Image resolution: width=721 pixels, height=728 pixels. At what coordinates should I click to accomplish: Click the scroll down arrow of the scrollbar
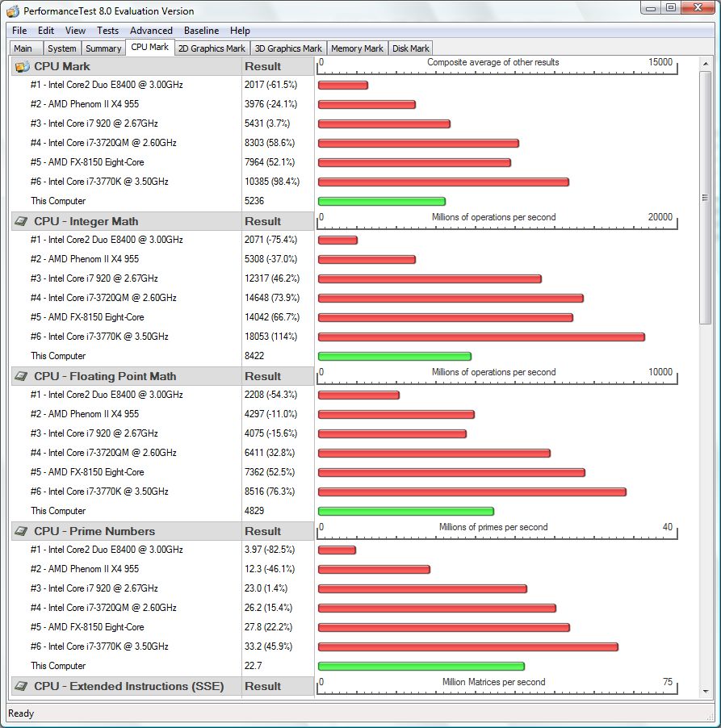coord(705,691)
